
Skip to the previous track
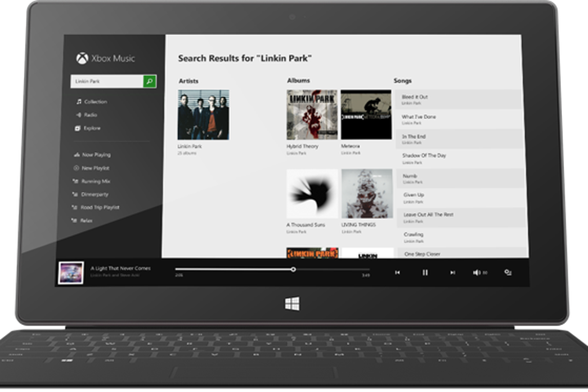coord(398,273)
